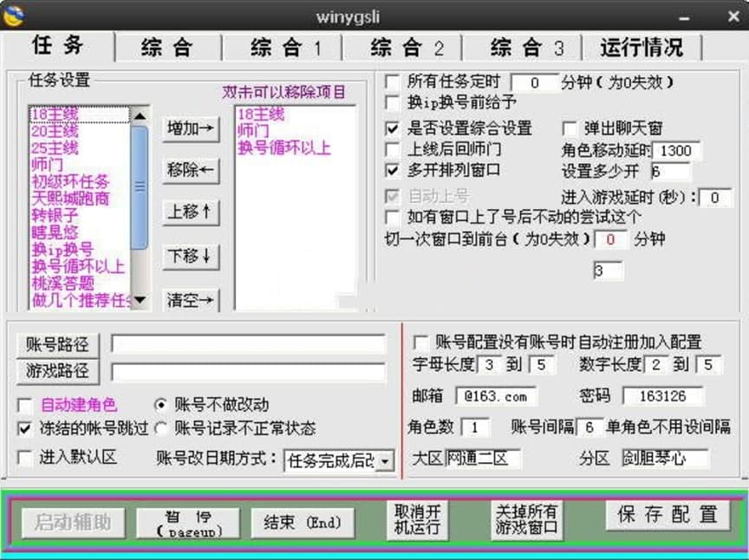Click the 结束 (End) button

point(302,521)
